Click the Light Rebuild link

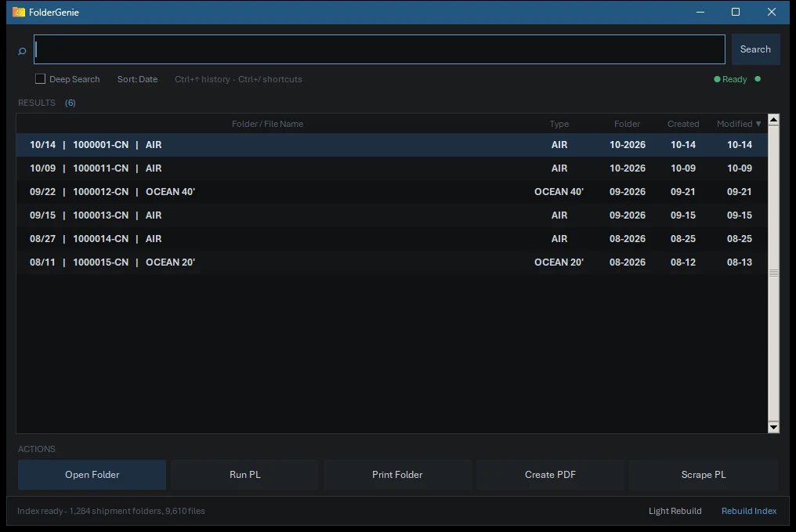point(675,511)
